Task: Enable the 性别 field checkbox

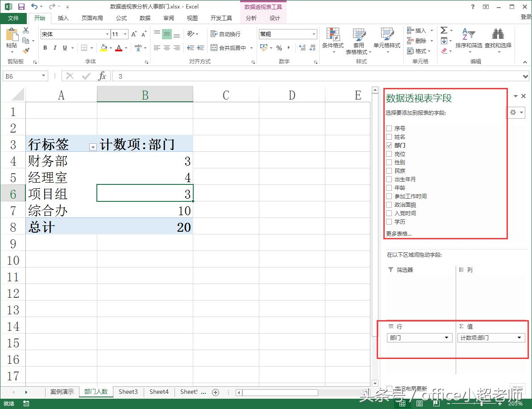Action: click(x=390, y=162)
